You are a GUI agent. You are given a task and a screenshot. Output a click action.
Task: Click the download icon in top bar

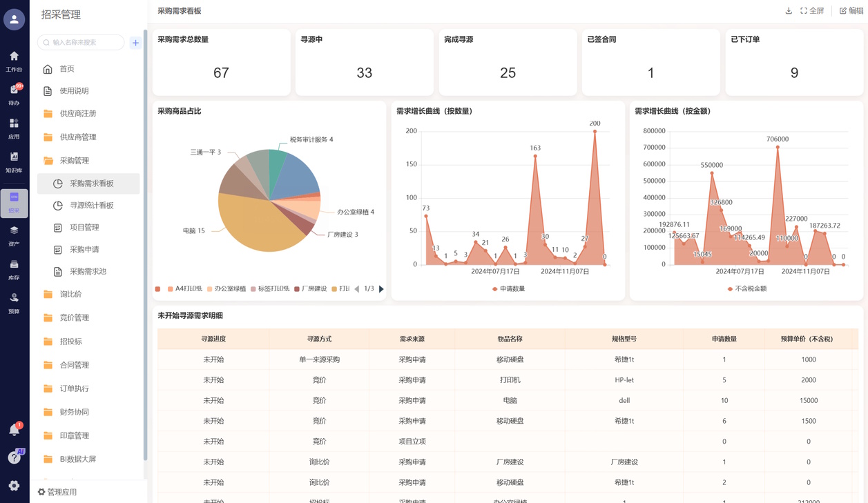[789, 11]
